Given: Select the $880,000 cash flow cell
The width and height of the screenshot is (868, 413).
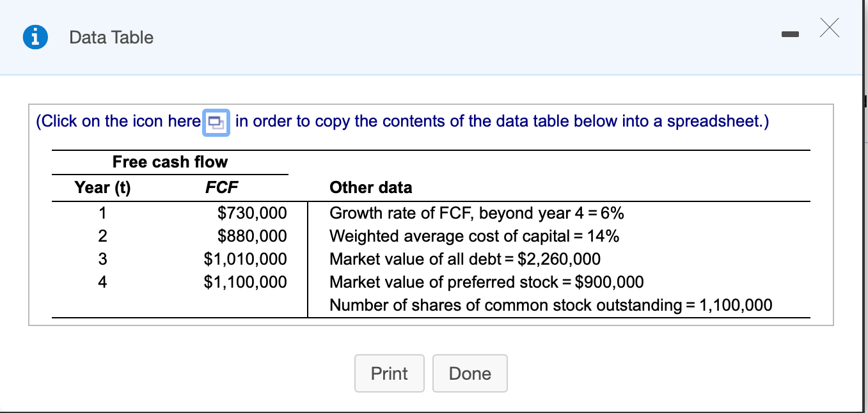Looking at the screenshot, I should click(x=252, y=236).
